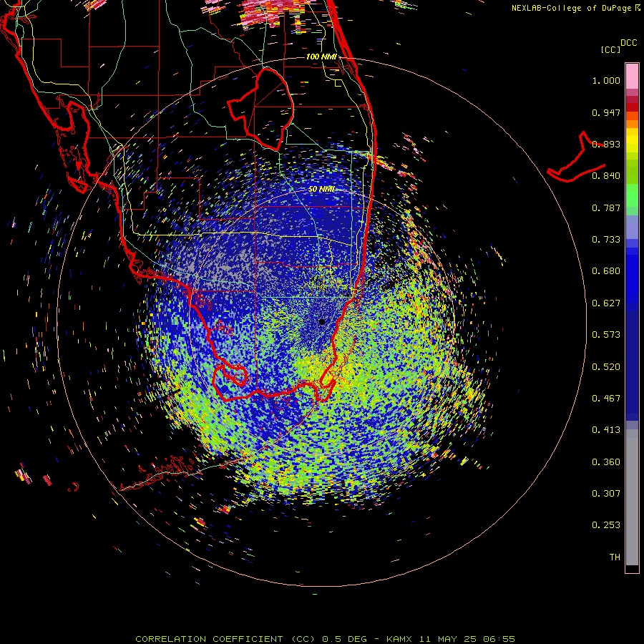This screenshot has width=644, height=644.
Task: Select the 0.573 legend value
Action: [606, 335]
